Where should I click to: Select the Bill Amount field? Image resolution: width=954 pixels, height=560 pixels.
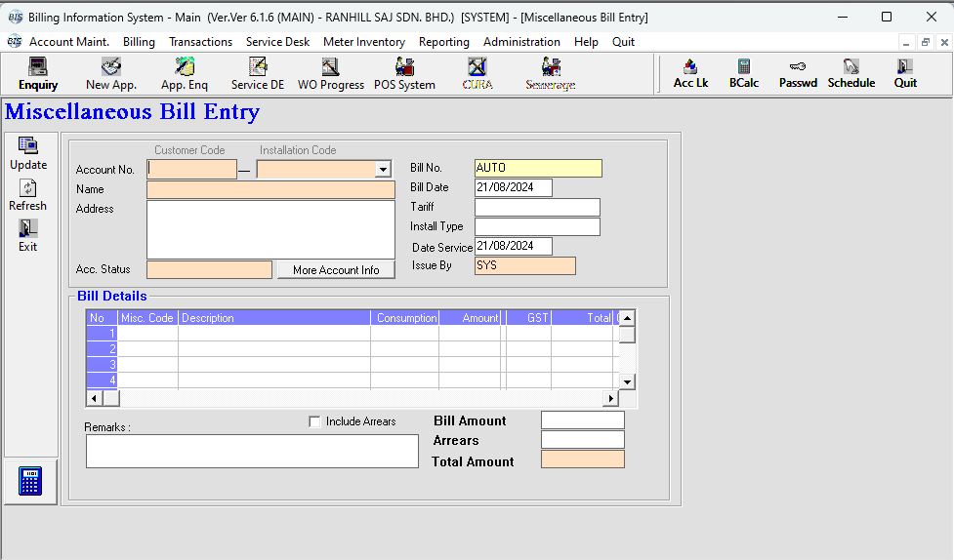[x=582, y=420]
